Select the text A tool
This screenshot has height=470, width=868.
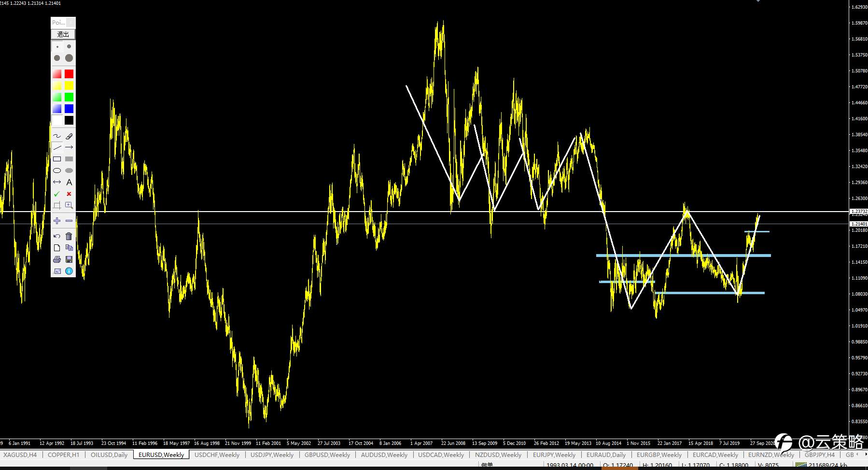click(69, 182)
